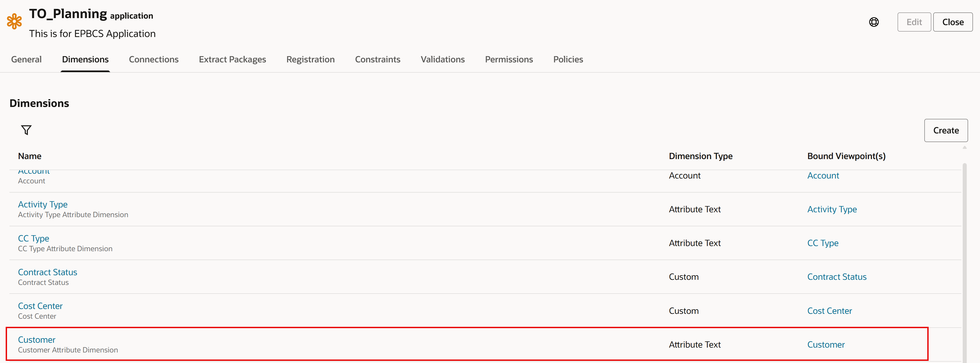Select the Dimensions tab
The height and width of the screenshot is (363, 980).
(85, 59)
